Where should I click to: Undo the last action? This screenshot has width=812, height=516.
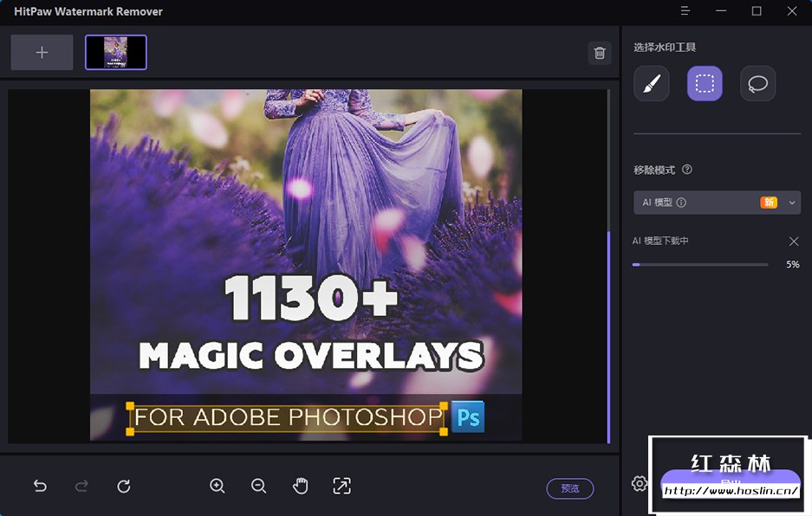40,486
